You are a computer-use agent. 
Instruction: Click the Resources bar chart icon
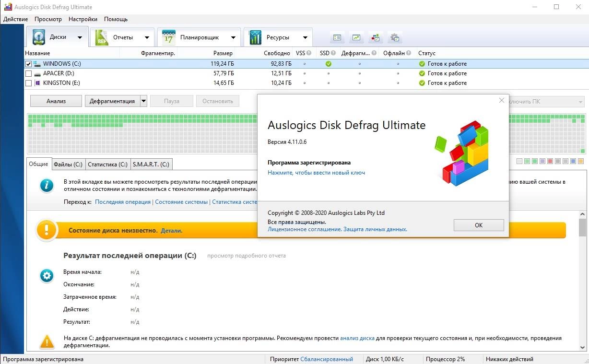pyautogui.click(x=256, y=37)
